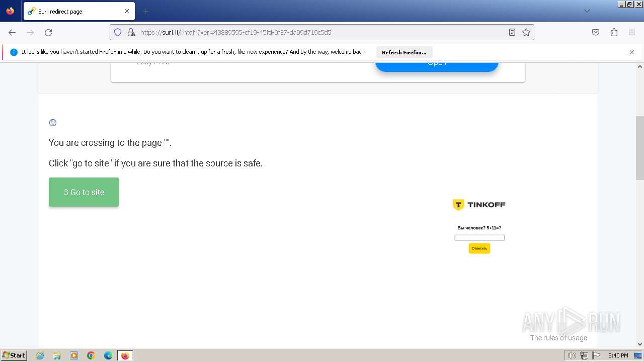Screen dimensions: 644x362
Task: Click the scrollbar up arrow
Action: click(x=640, y=66)
